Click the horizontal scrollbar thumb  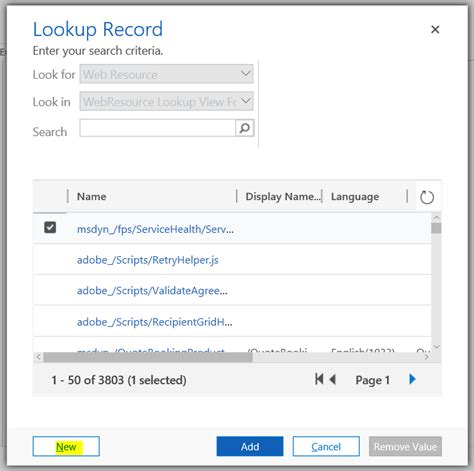coord(148,357)
